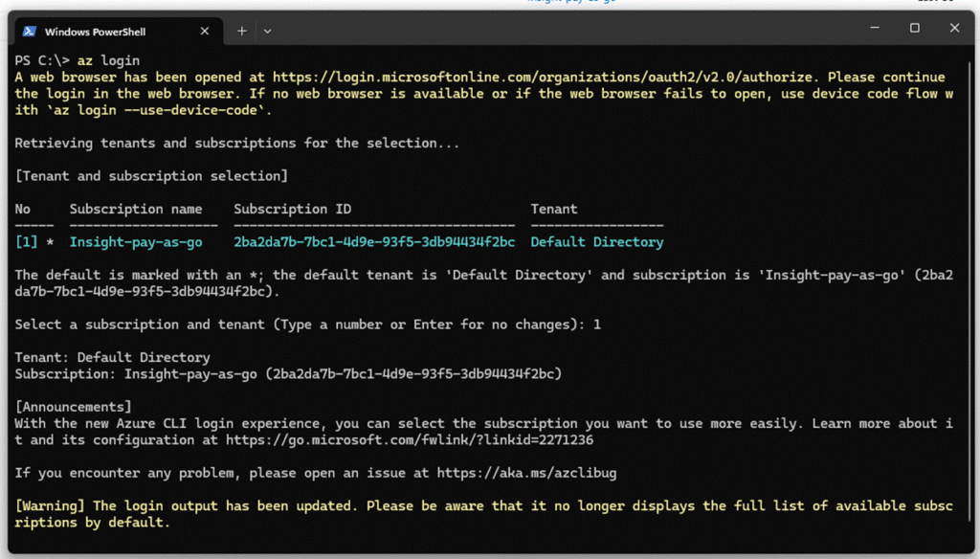
Task: Click the 'az login' command text
Action: 116,60
